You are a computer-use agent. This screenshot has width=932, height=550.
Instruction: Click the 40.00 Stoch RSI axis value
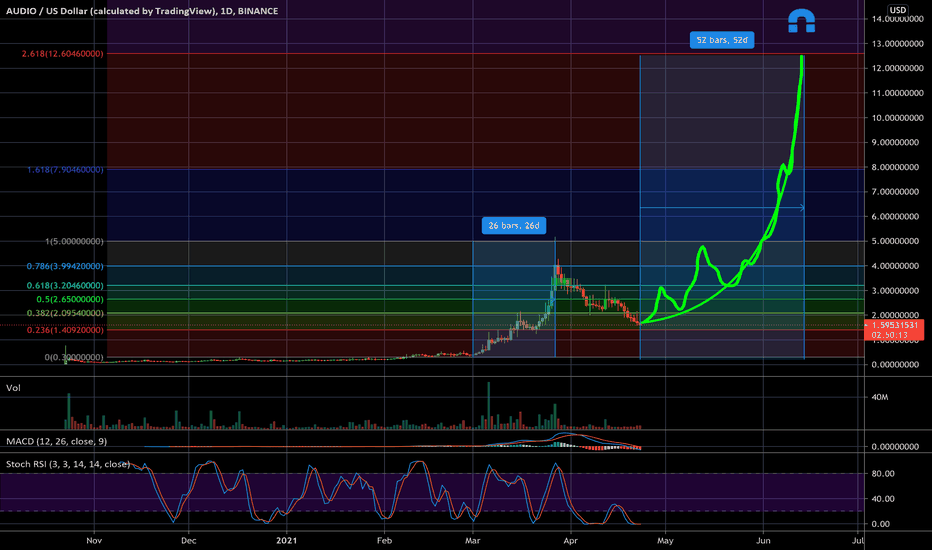coord(883,499)
